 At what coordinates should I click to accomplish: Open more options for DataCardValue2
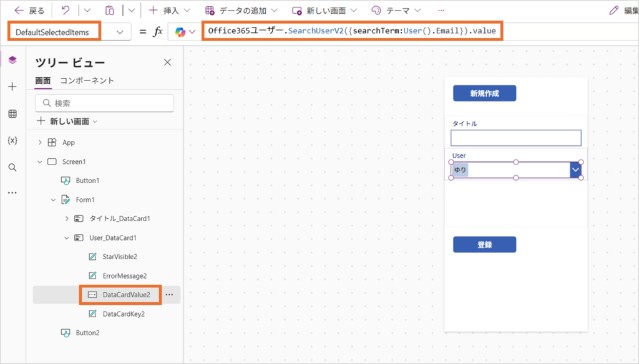tap(169, 295)
